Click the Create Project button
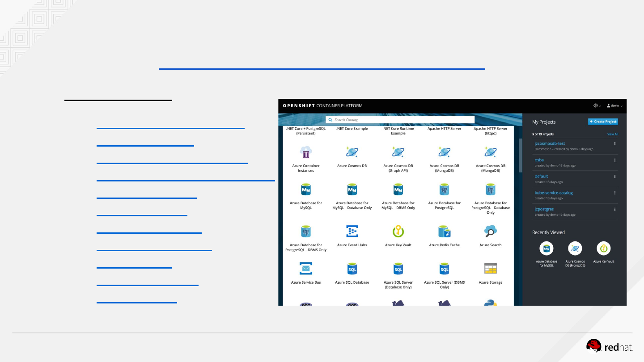Viewport: 644px width, 362px height. coord(603,122)
